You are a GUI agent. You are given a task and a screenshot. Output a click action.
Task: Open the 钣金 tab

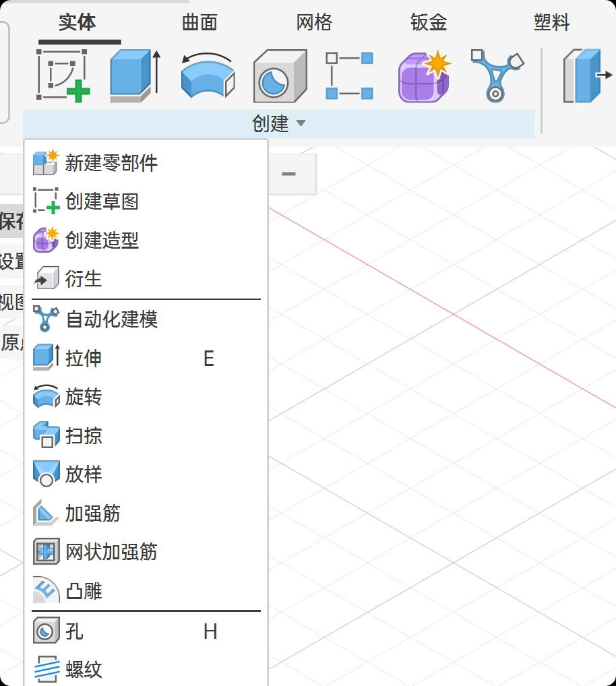tap(429, 23)
